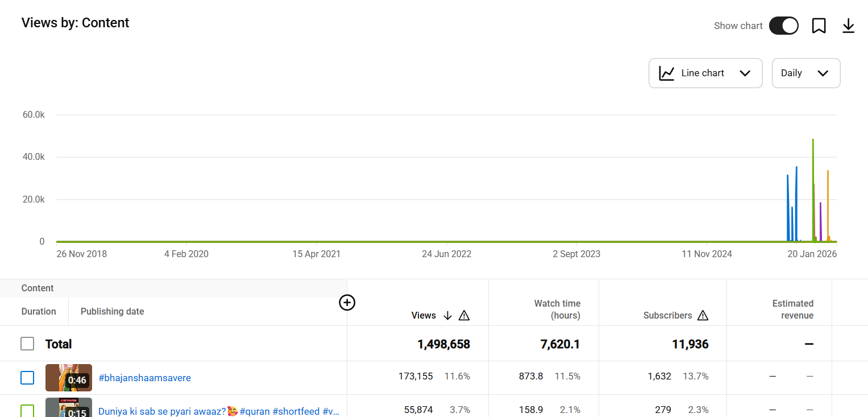This screenshot has width=868, height=417.
Task: Click the line chart icon in selector
Action: pos(666,73)
